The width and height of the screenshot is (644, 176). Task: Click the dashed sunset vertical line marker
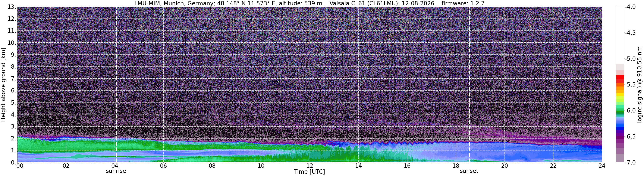(469, 85)
